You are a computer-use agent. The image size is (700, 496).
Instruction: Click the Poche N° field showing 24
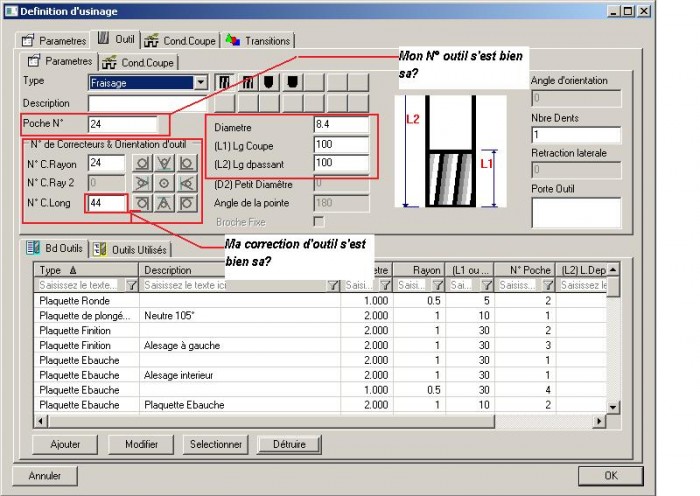pyautogui.click(x=123, y=124)
